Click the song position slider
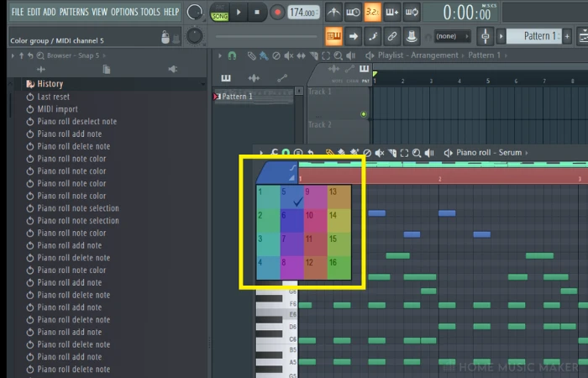The height and width of the screenshot is (378, 588). [x=266, y=36]
